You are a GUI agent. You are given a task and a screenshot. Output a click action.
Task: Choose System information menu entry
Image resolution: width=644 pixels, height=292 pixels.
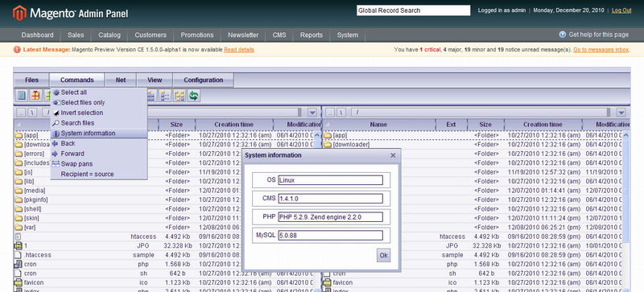(x=98, y=134)
